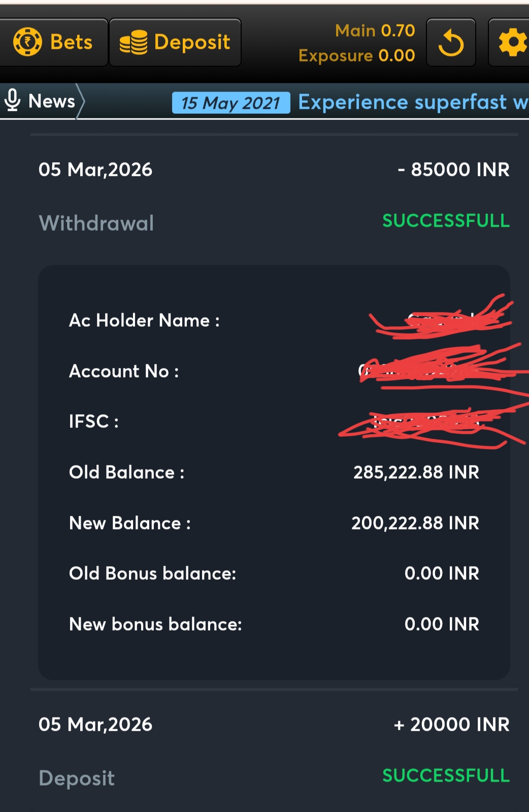Select the Deposit transaction type label
Image resolution: width=529 pixels, height=812 pixels.
tap(77, 778)
